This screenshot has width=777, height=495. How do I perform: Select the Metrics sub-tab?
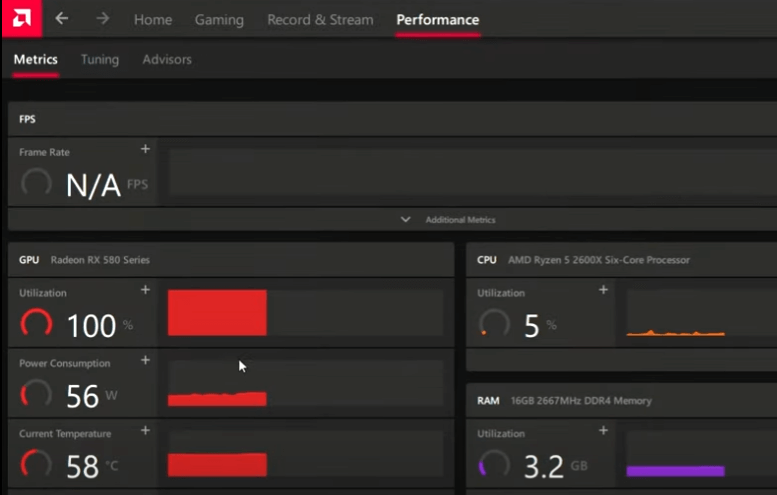point(35,60)
